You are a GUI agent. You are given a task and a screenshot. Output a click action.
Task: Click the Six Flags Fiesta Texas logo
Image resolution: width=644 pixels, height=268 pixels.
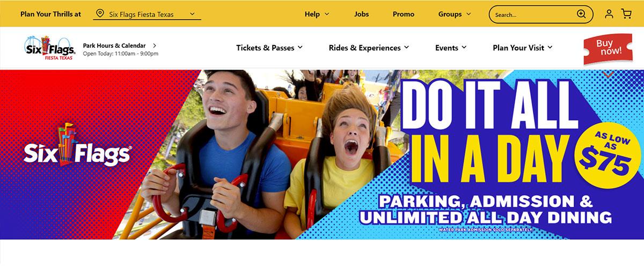click(50, 48)
